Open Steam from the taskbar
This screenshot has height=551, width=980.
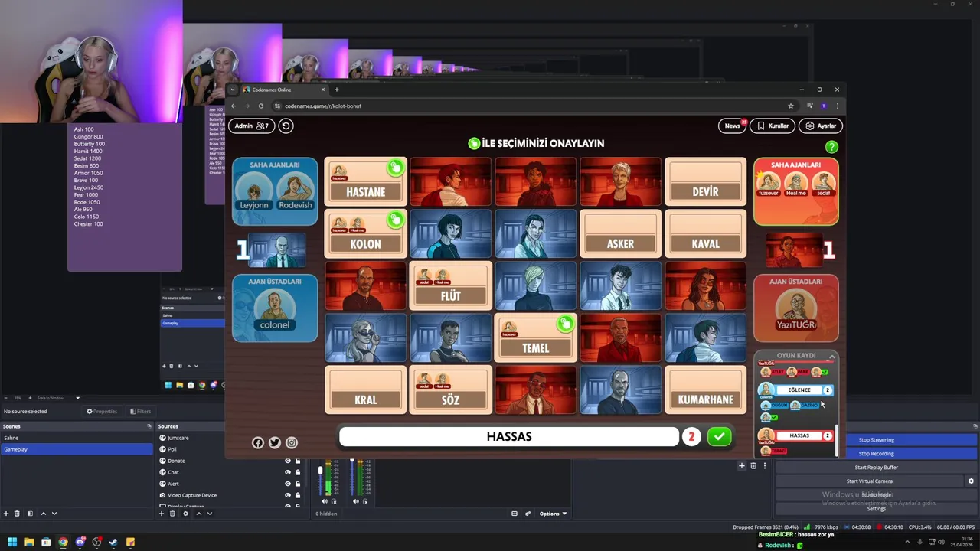[x=113, y=542]
